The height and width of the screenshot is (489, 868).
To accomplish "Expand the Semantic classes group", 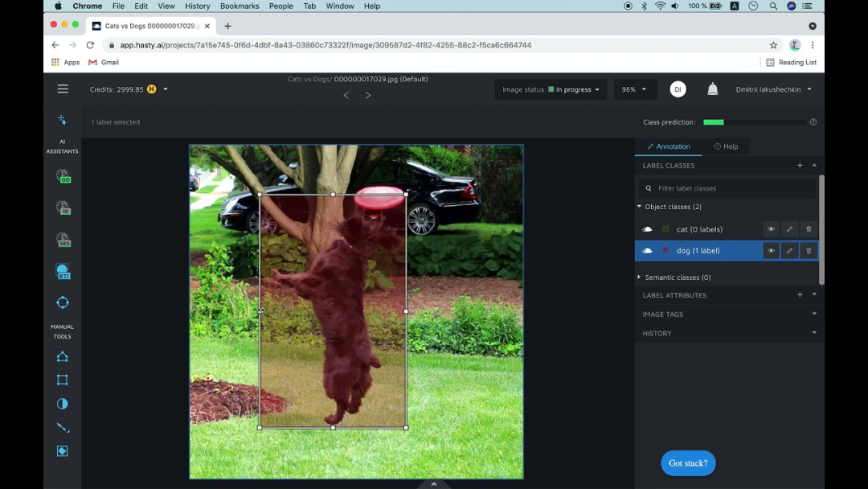I will [x=640, y=277].
